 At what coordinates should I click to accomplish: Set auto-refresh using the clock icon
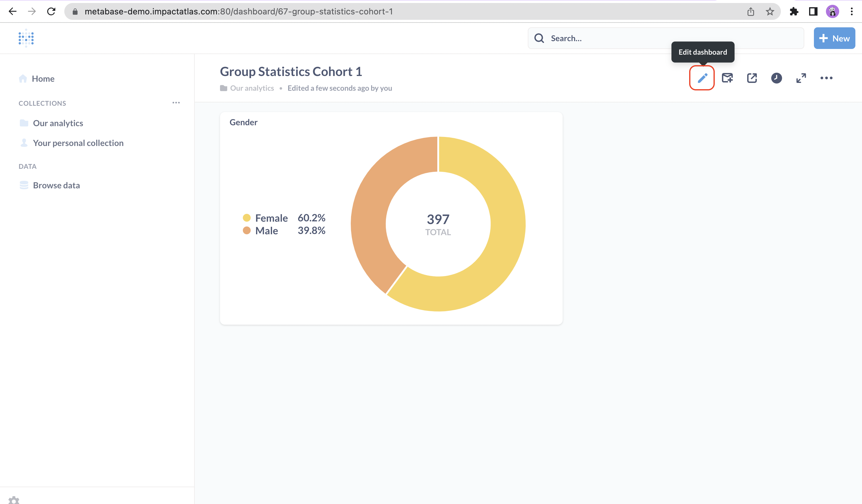[776, 78]
